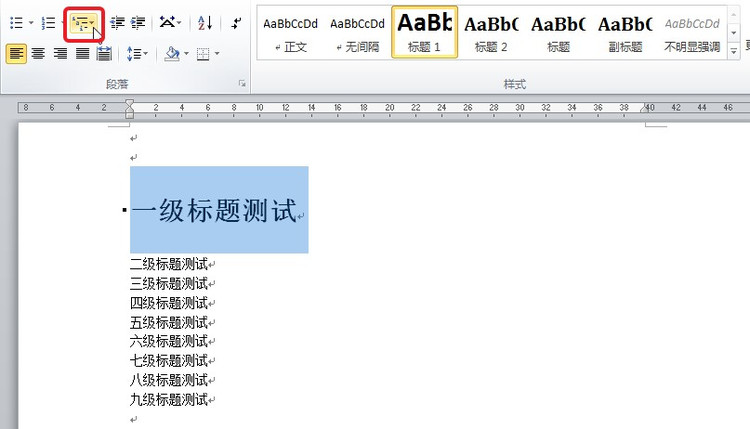750x429 pixels.
Task: Toggle center alignment
Action: point(38,54)
